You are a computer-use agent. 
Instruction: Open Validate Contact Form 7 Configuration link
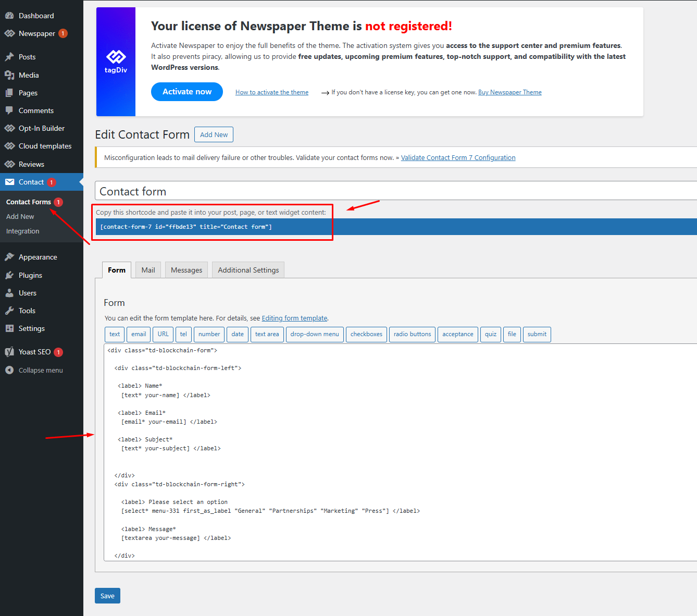(x=458, y=158)
